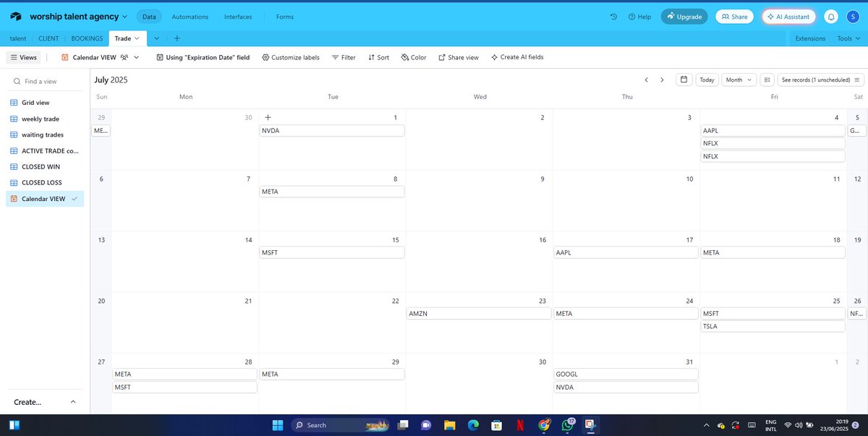Open Windows Start menu
868x436 pixels.
pos(278,425)
